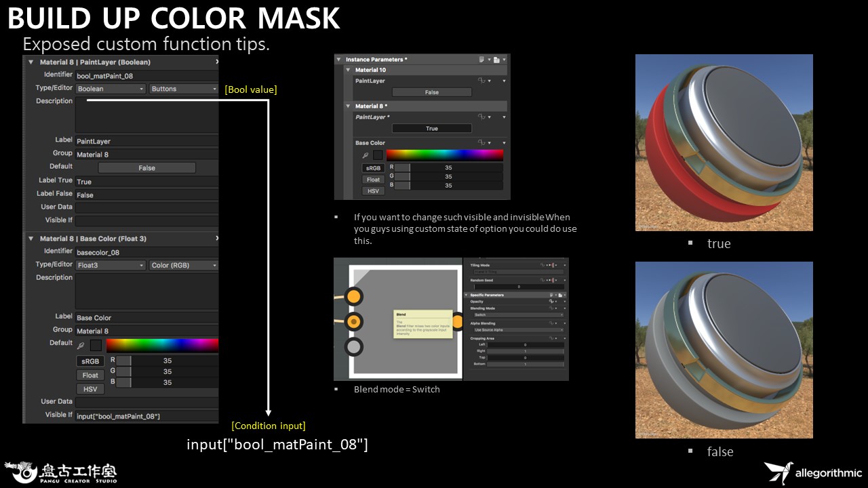868x488 pixels.
Task: Click Visible If field with input["bool_matPaint_08"]
Action: 146,416
